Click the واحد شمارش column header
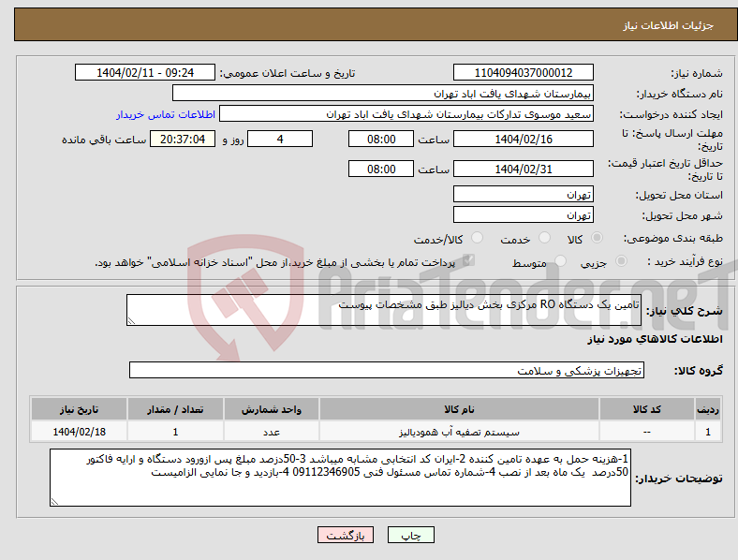The image size is (738, 560). [x=272, y=409]
